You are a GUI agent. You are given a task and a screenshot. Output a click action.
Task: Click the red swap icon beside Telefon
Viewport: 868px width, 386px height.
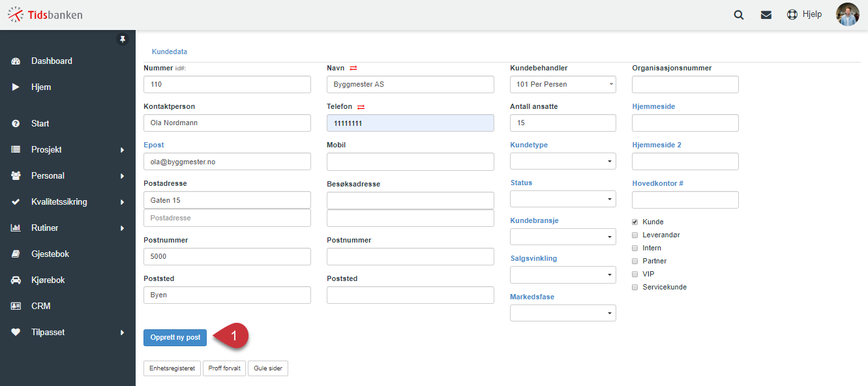point(361,107)
